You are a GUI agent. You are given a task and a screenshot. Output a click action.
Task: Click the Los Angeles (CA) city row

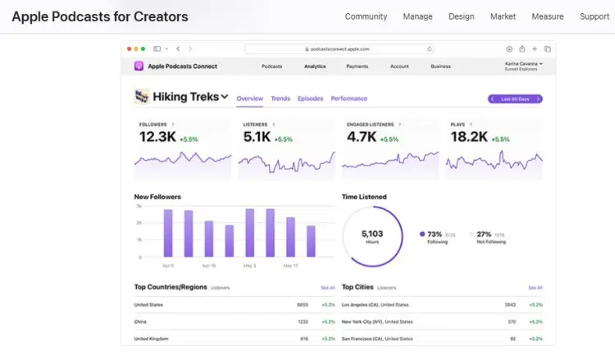[x=442, y=305]
